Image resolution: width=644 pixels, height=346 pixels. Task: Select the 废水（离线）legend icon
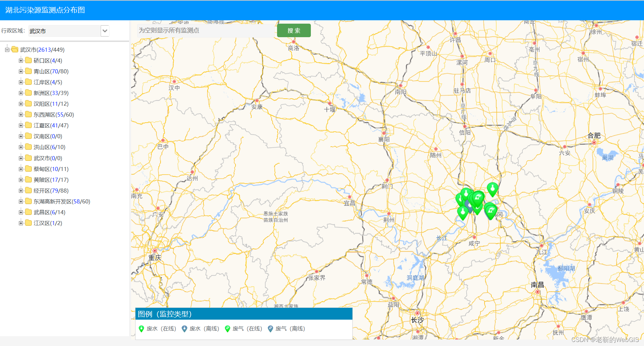click(185, 328)
